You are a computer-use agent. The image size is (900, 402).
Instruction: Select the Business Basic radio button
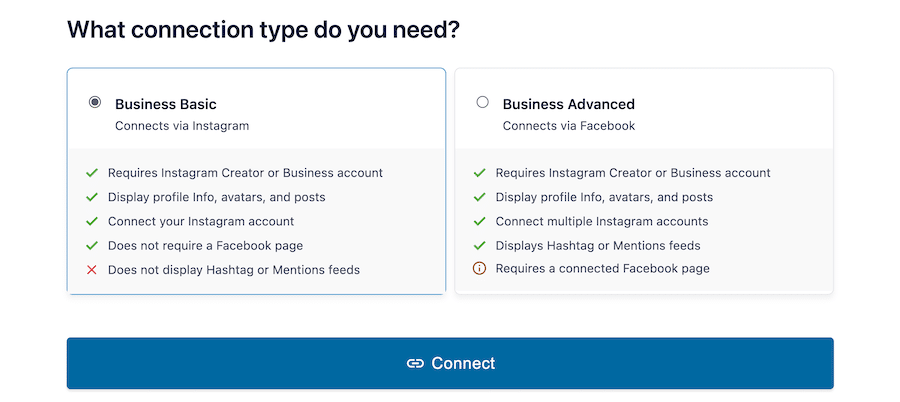point(95,102)
